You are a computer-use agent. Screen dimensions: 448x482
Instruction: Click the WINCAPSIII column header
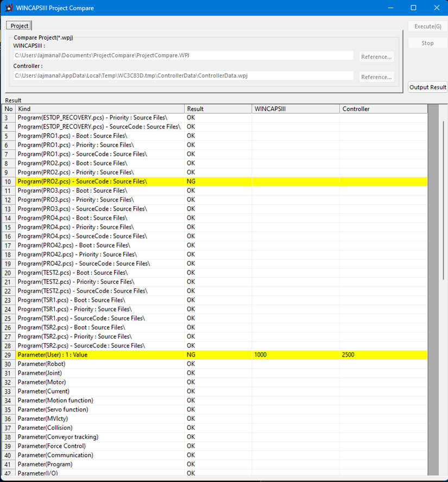[296, 109]
